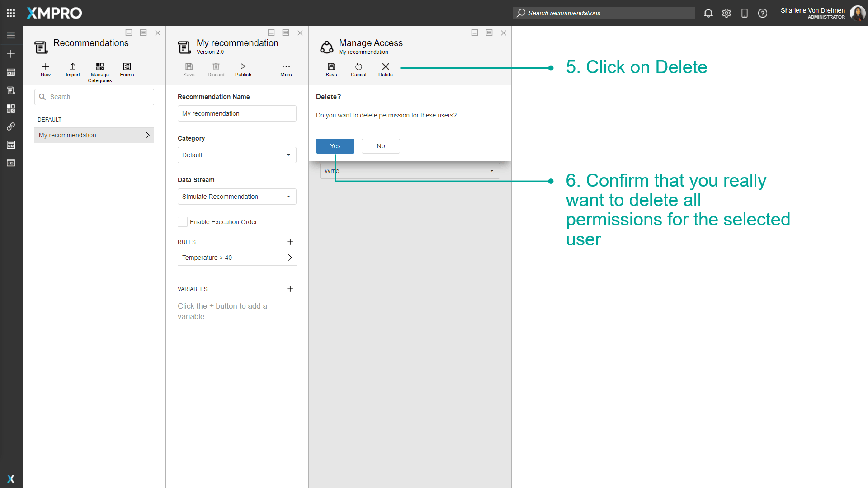
Task: Click the Discard icon
Action: (216, 69)
